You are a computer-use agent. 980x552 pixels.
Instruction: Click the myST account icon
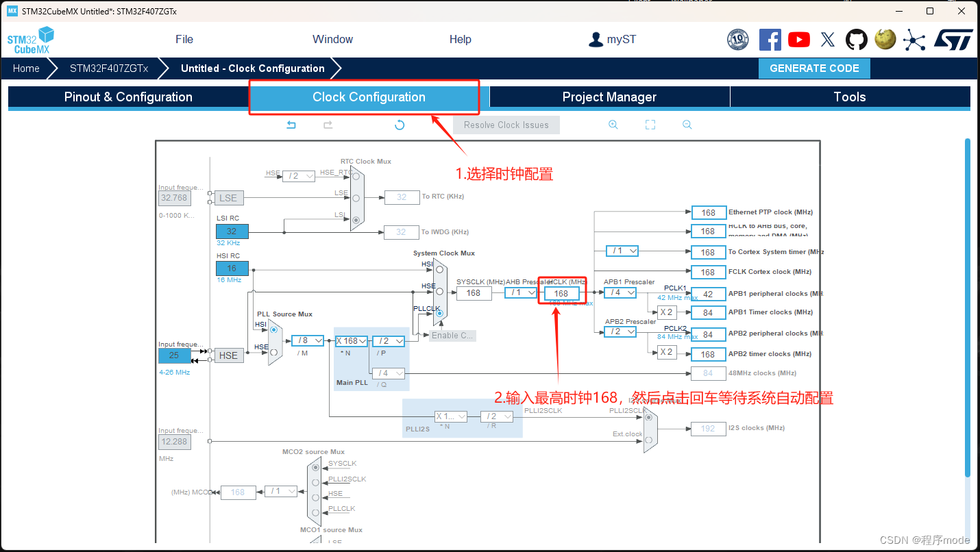[x=596, y=40]
